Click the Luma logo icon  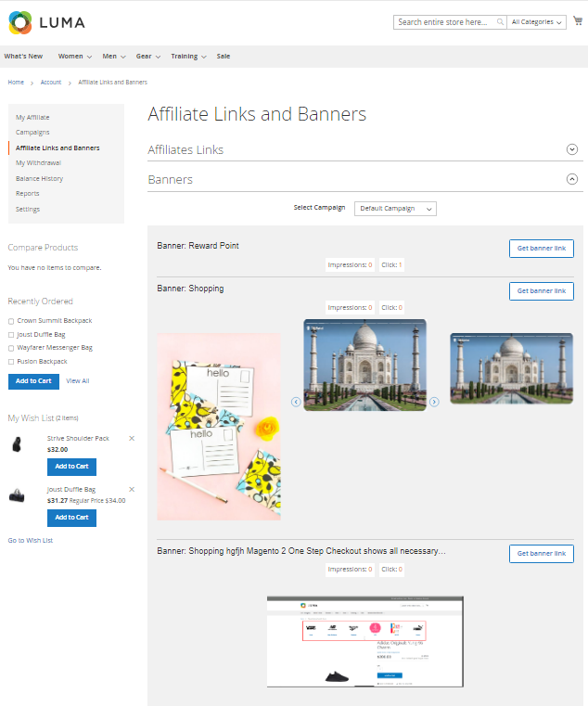(19, 22)
